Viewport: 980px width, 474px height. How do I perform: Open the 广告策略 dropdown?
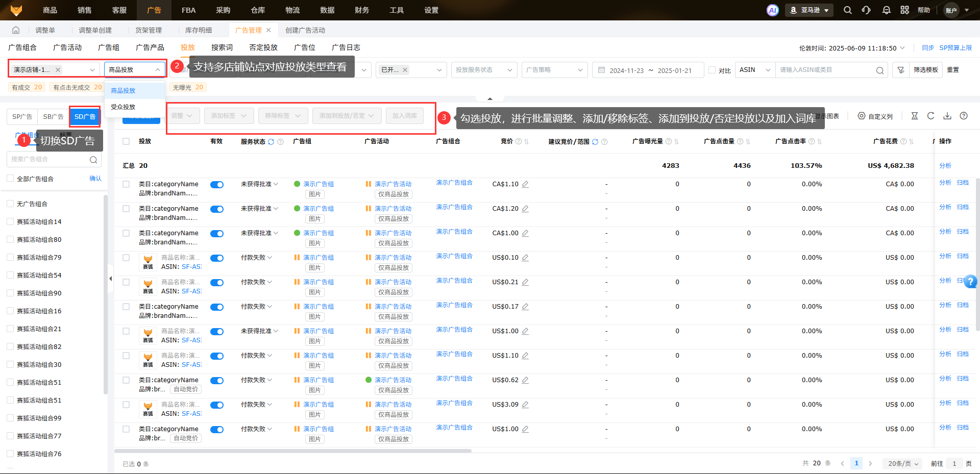click(554, 70)
